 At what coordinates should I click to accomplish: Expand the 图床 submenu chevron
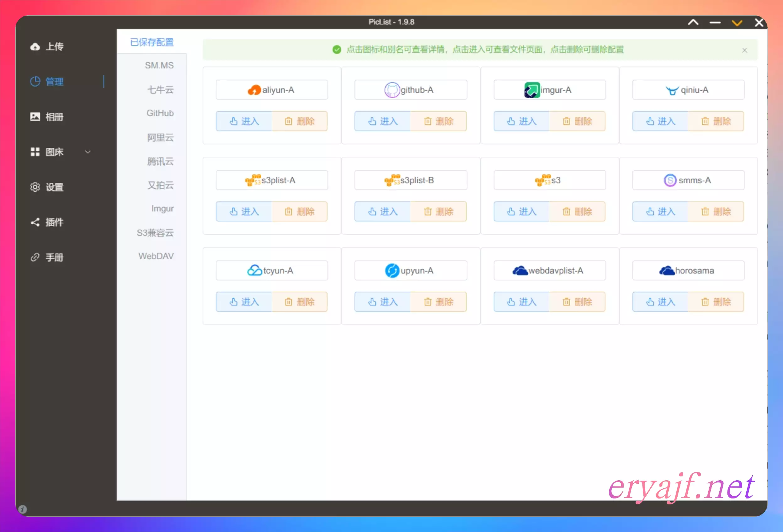point(88,152)
